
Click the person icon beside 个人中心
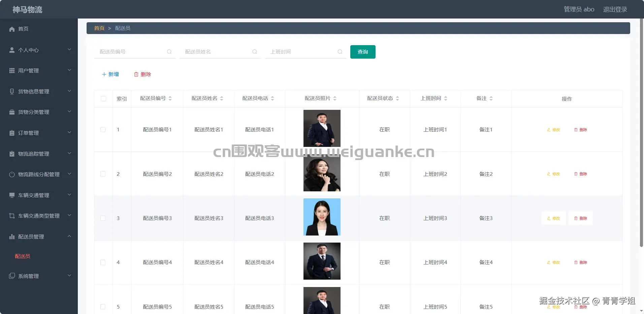(x=12, y=50)
